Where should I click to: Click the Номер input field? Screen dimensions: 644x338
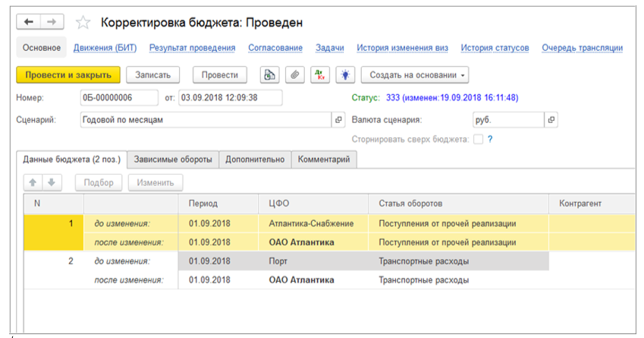click(118, 97)
